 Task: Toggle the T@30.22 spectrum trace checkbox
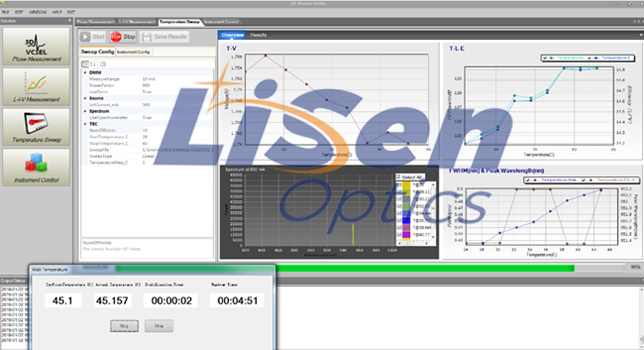(x=399, y=199)
